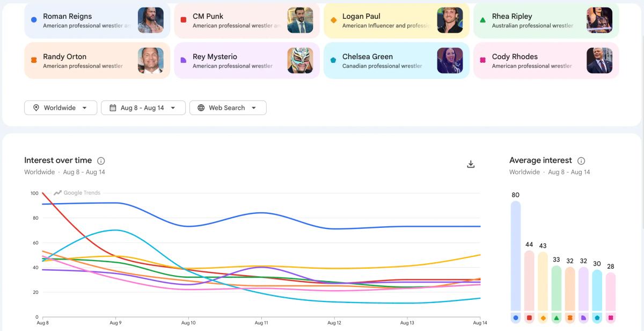The height and width of the screenshot is (331, 644).
Task: Click Chelsea Green teal pentagon marker
Action: pos(333,60)
